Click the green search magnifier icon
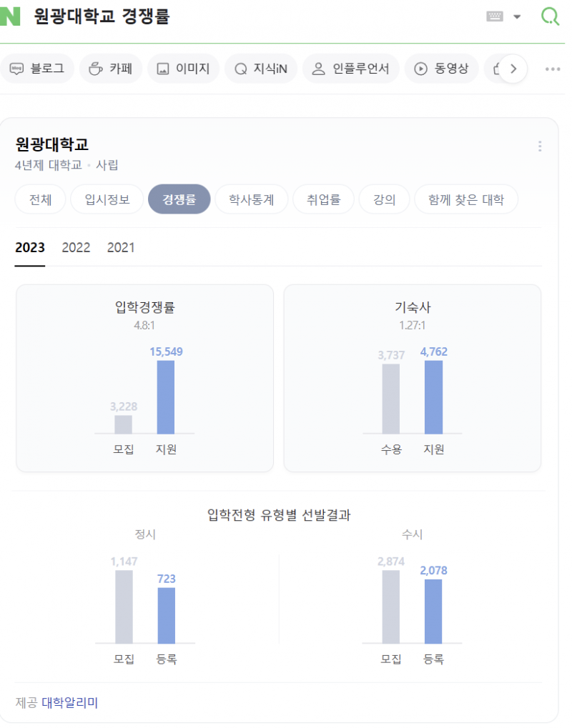 (x=550, y=16)
